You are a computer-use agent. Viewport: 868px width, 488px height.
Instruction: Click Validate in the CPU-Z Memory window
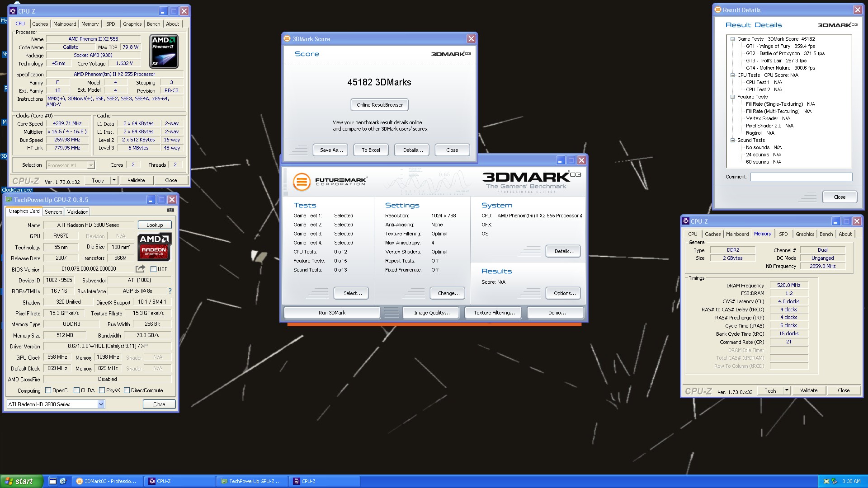809,390
